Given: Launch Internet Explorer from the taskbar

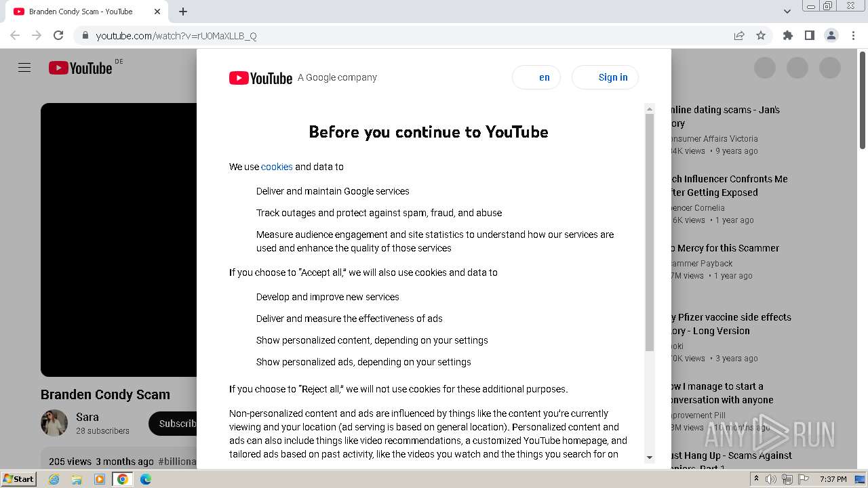Looking at the screenshot, I should pos(54,479).
